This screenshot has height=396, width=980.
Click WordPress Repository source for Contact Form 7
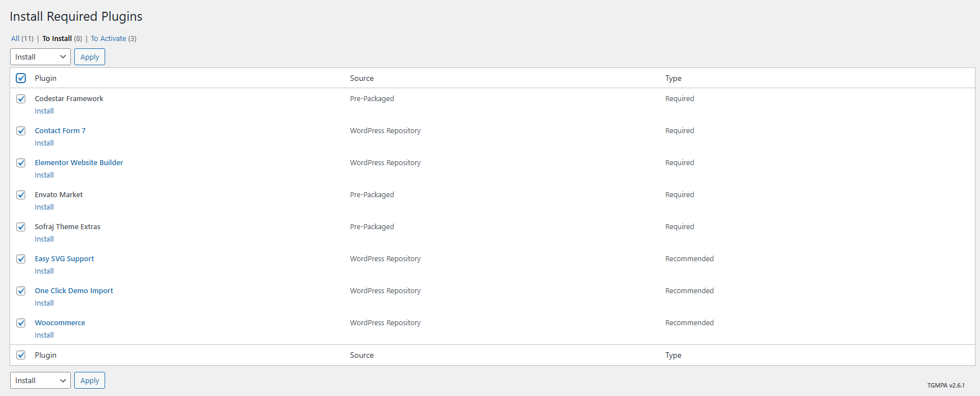pyautogui.click(x=385, y=131)
